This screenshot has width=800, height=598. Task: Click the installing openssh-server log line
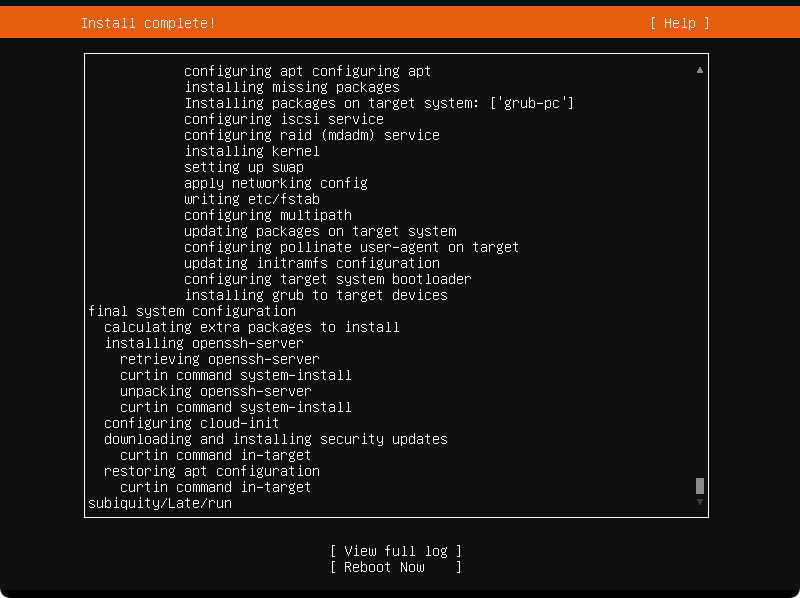click(204, 343)
